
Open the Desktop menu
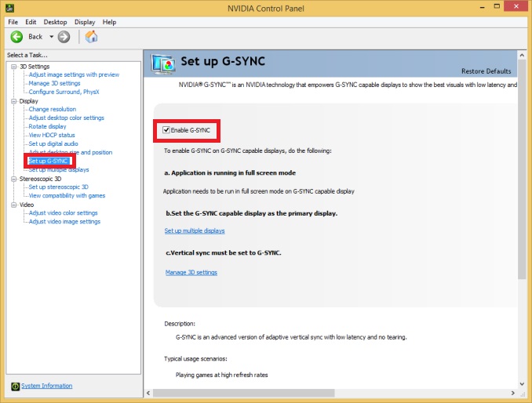click(x=55, y=22)
